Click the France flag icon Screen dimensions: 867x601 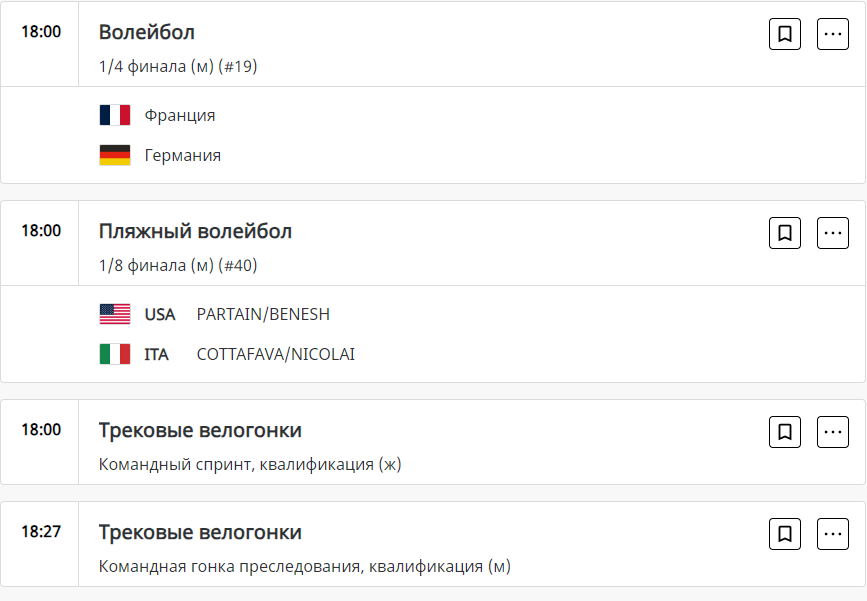pyautogui.click(x=115, y=115)
